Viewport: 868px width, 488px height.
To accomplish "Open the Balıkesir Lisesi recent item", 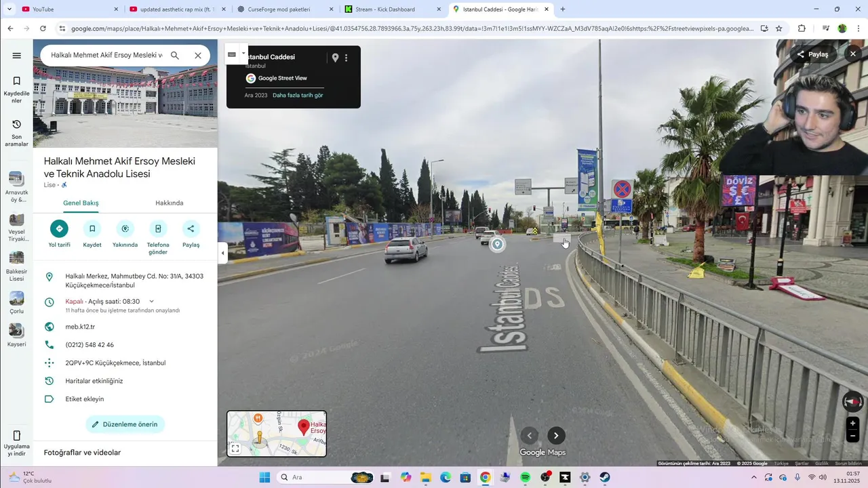I will click(17, 266).
